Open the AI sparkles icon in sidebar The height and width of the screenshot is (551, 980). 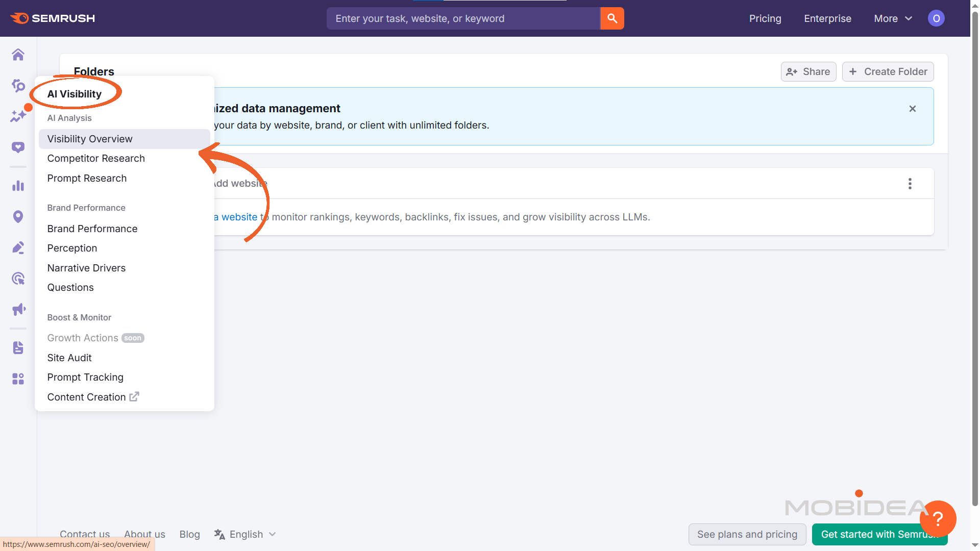point(18,116)
